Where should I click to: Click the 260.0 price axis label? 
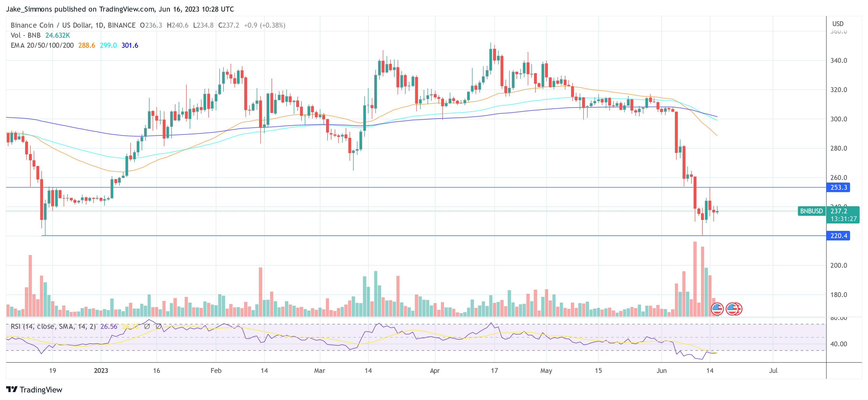coord(838,178)
